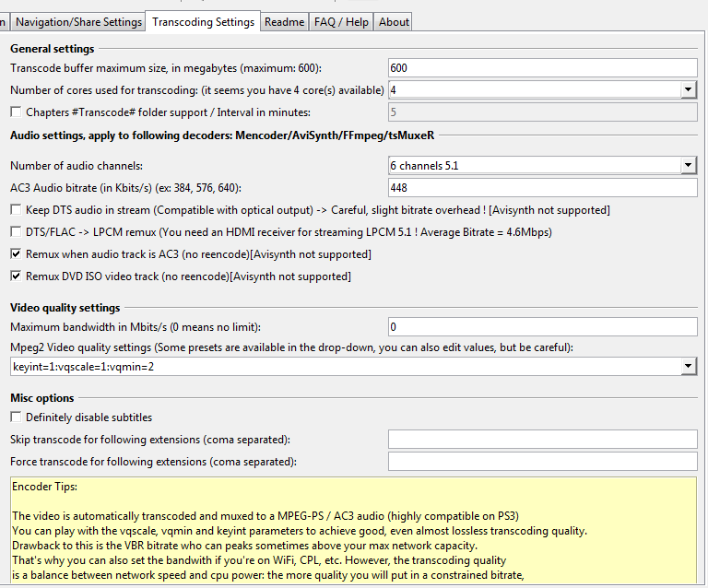Click the AC3 Audio bitrate field

point(543,188)
